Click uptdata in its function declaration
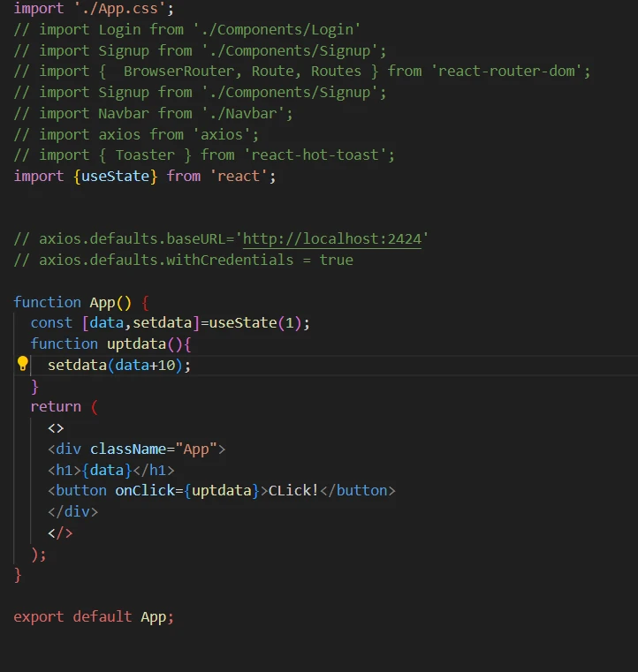Viewport: 638px width, 672px height. click(x=136, y=344)
